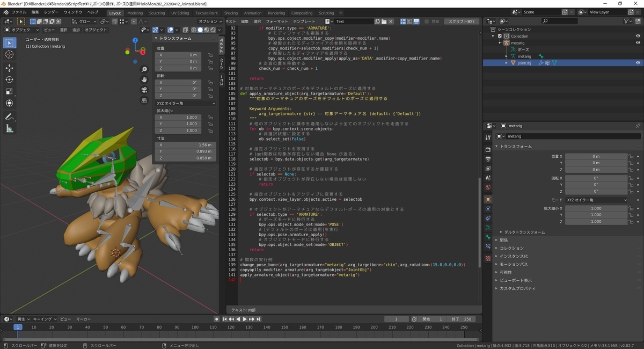Toggle line numbers display in text editor
Viewport: 644px width, 349px height.
[402, 21]
